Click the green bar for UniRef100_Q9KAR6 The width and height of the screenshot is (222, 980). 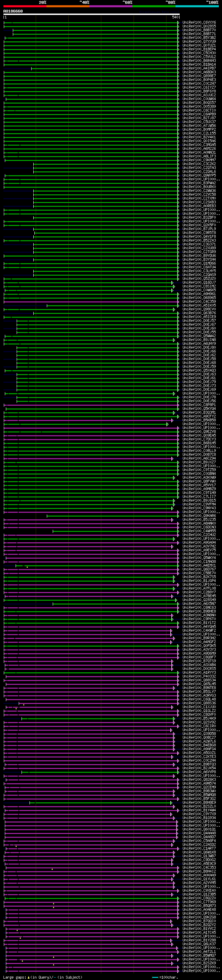pyautogui.click(x=113, y=516)
